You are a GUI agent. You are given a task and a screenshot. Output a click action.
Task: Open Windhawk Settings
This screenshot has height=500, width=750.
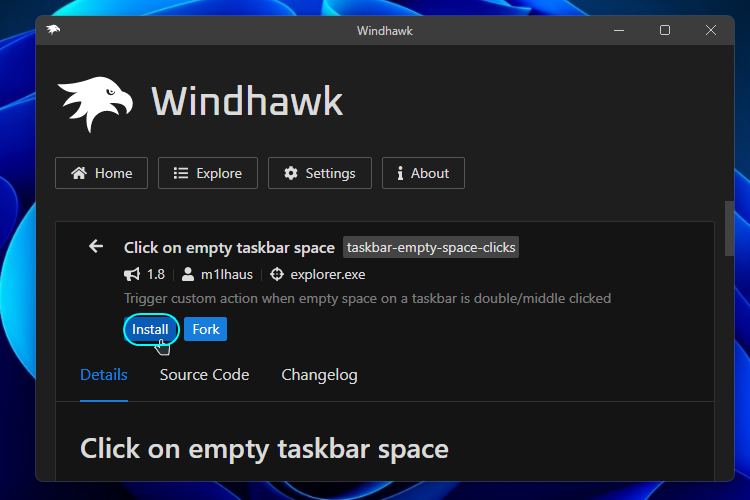click(x=320, y=173)
